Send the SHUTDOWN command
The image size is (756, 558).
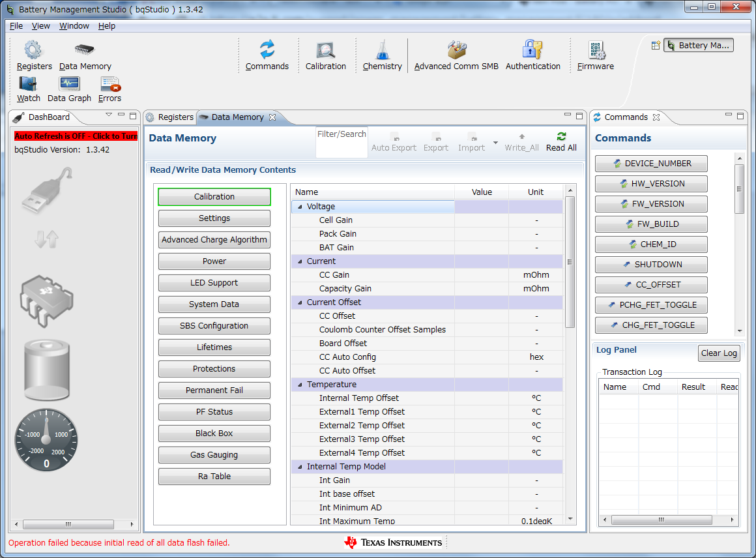pyautogui.click(x=651, y=265)
